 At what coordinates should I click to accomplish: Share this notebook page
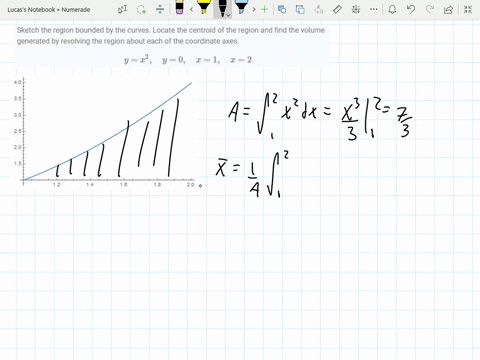pyautogui.click(x=448, y=10)
